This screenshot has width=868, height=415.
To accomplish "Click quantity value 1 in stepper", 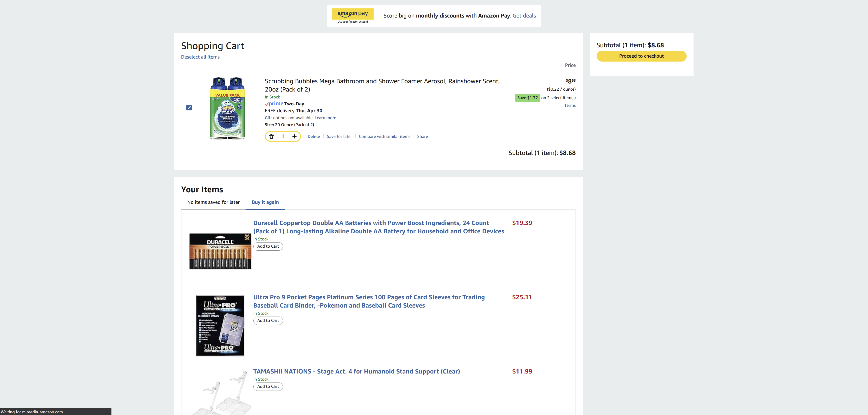I will (x=283, y=136).
